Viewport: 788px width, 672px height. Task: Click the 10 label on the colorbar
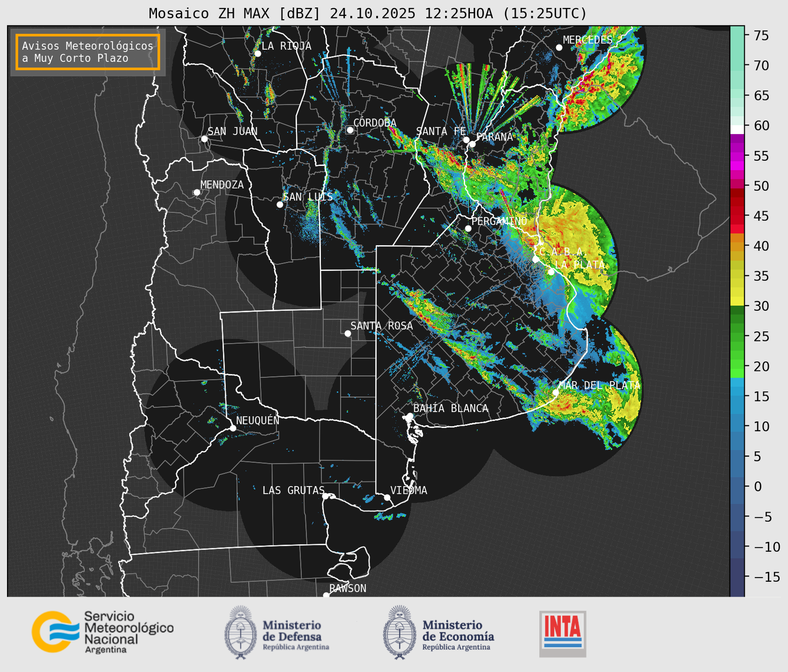click(760, 427)
